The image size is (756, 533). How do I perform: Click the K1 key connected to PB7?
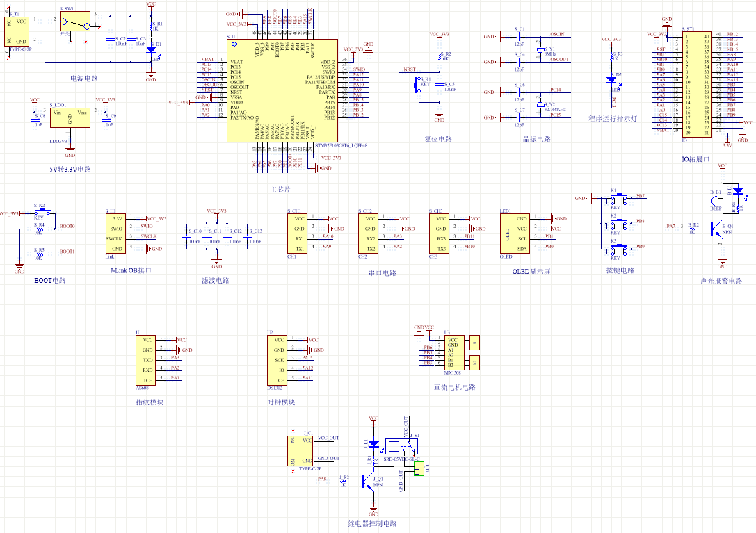tap(618, 199)
